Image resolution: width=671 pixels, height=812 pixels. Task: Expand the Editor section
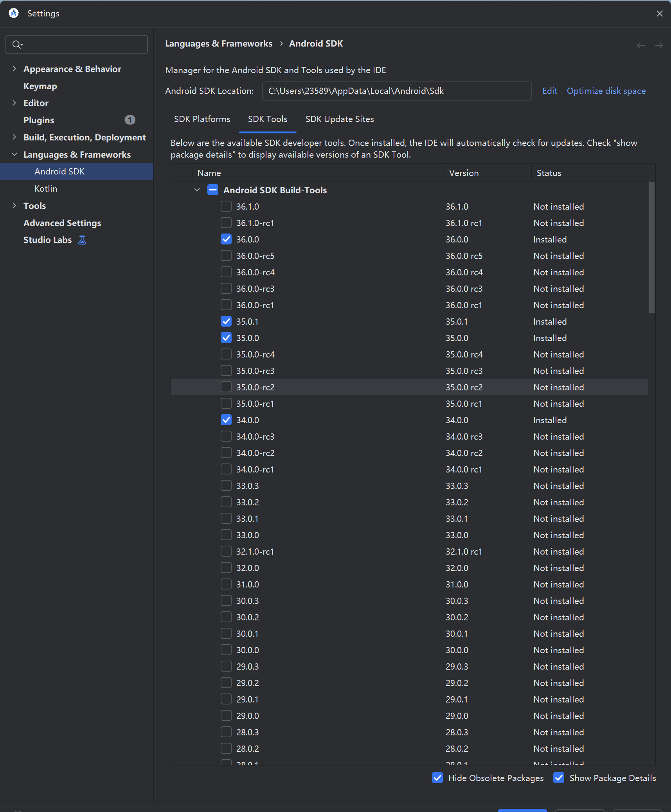tap(14, 102)
